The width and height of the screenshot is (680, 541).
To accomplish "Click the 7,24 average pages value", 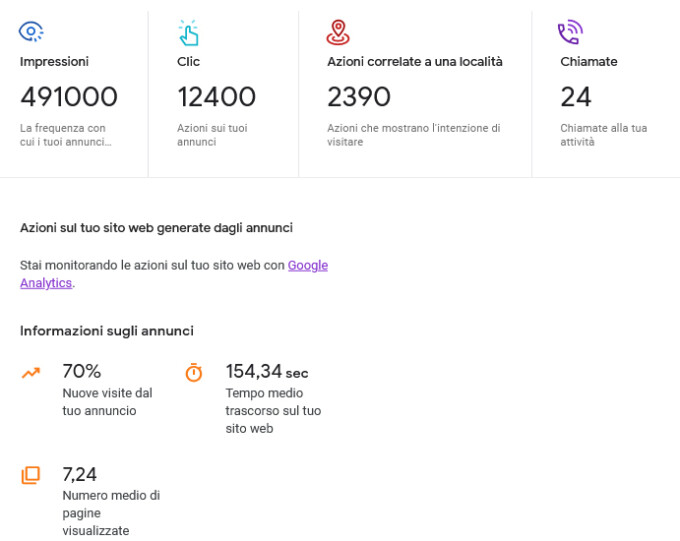I will tap(79, 475).
